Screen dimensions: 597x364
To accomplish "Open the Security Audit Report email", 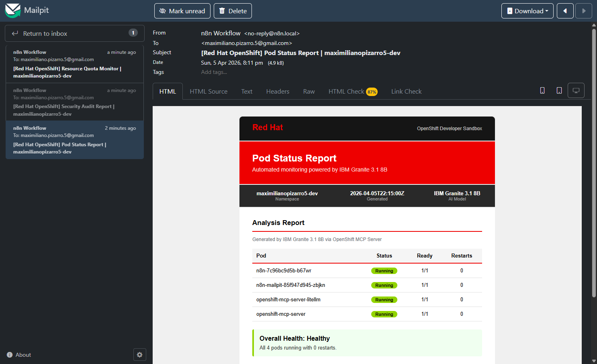I will click(75, 102).
